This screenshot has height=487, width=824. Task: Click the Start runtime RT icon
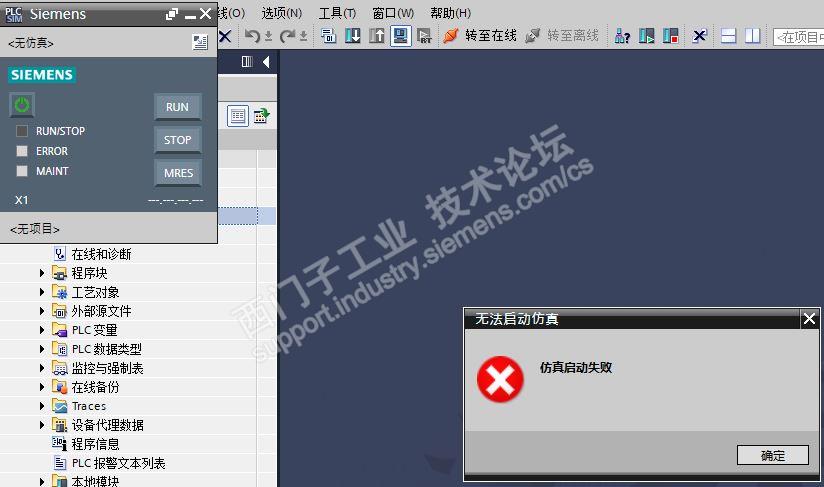coord(424,36)
